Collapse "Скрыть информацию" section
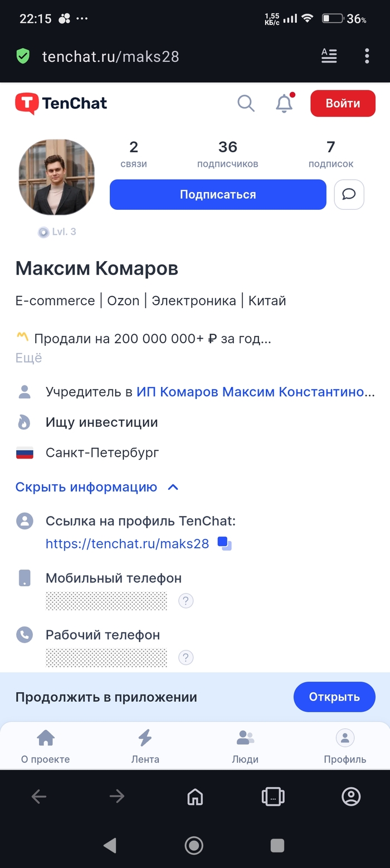Screen dimensions: 390x868 pos(97,487)
